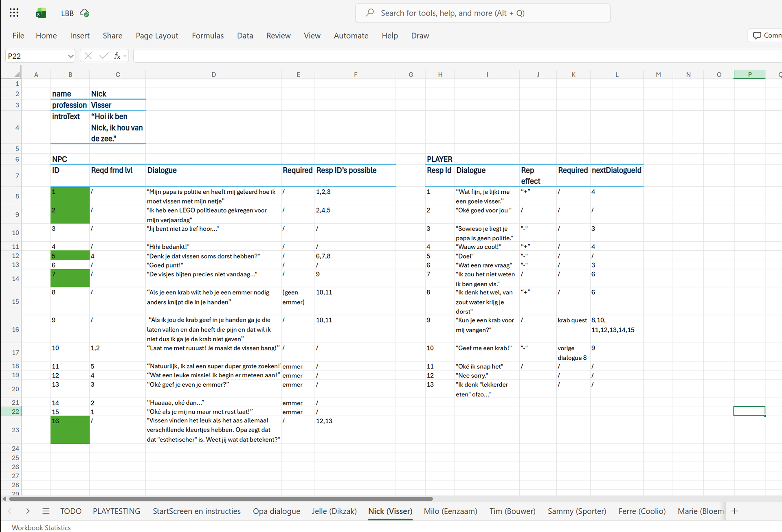The height and width of the screenshot is (532, 782).
Task: Click the formula bar cancel X icon
Action: 88,56
